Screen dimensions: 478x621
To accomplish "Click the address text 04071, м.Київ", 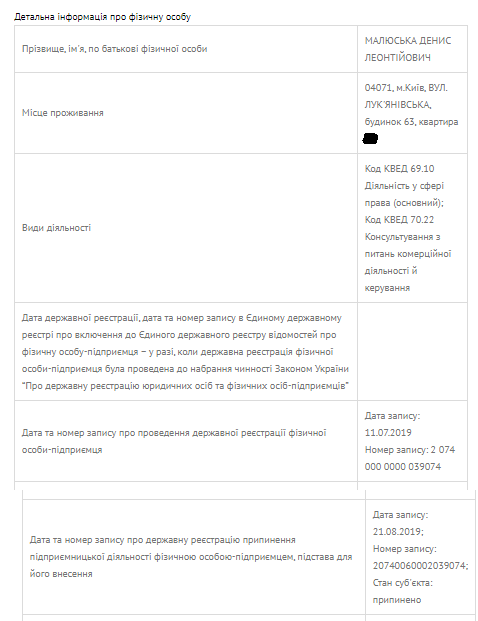I will 394,88.
